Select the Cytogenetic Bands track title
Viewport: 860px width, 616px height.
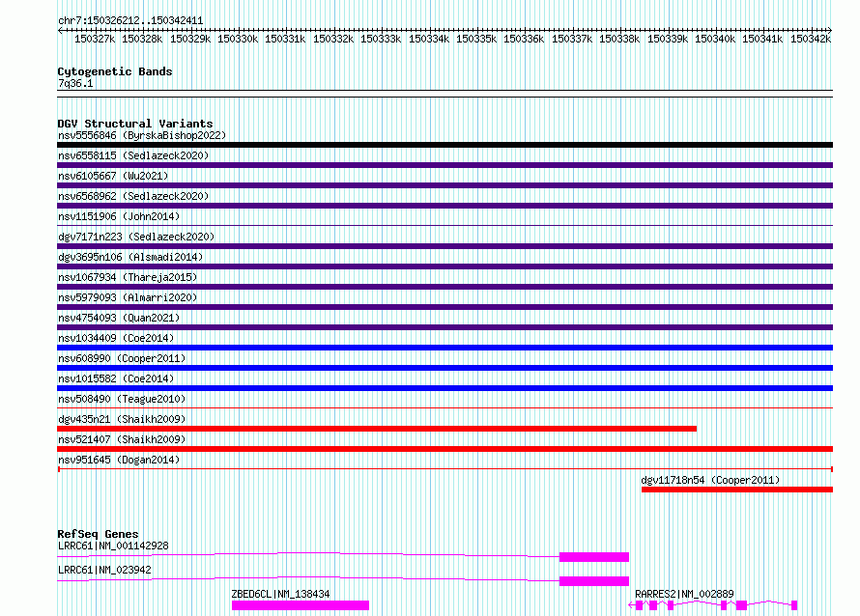point(115,71)
